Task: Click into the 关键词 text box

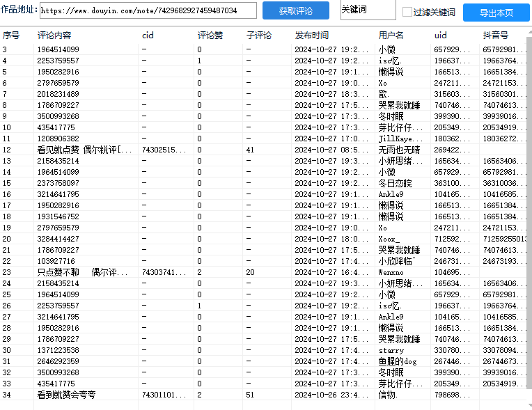Action: pyautogui.click(x=368, y=10)
